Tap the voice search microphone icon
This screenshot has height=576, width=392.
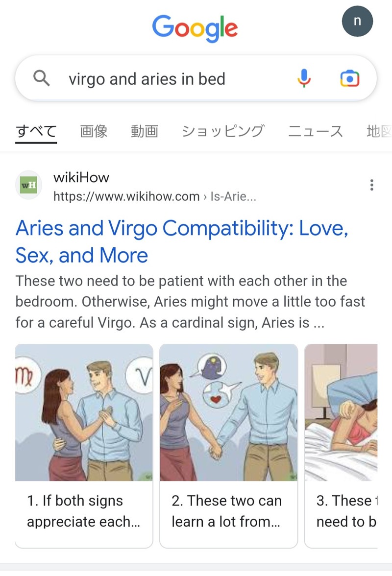[x=304, y=78]
